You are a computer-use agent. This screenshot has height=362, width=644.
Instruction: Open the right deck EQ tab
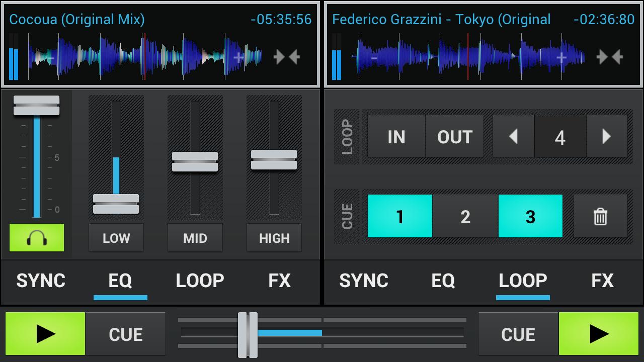point(443,281)
